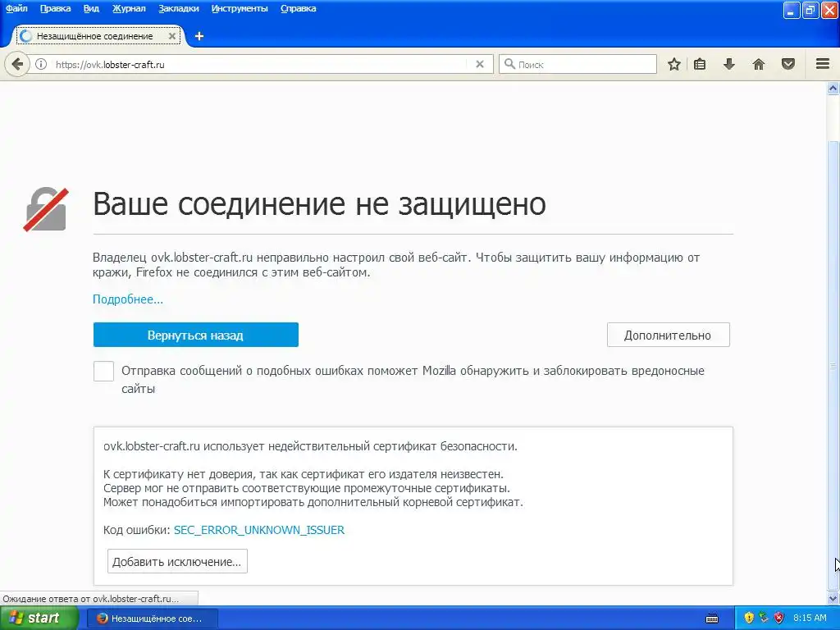
Task: Open the Правка menu
Action: coord(56,8)
